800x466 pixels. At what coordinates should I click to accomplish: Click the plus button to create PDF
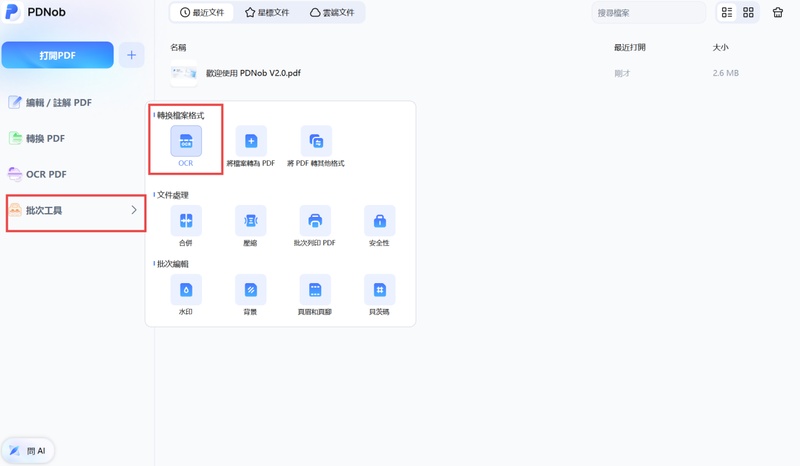(x=132, y=55)
